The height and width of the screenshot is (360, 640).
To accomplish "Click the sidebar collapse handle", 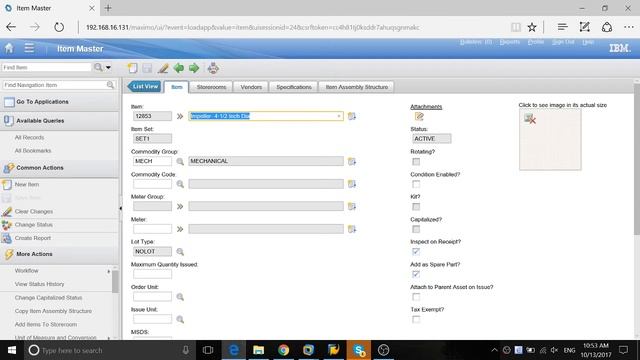I will point(120,208).
